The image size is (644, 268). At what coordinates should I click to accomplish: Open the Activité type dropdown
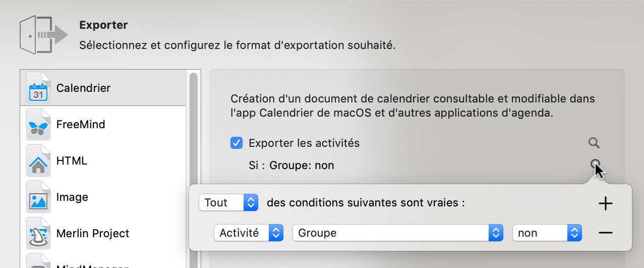pyautogui.click(x=248, y=233)
